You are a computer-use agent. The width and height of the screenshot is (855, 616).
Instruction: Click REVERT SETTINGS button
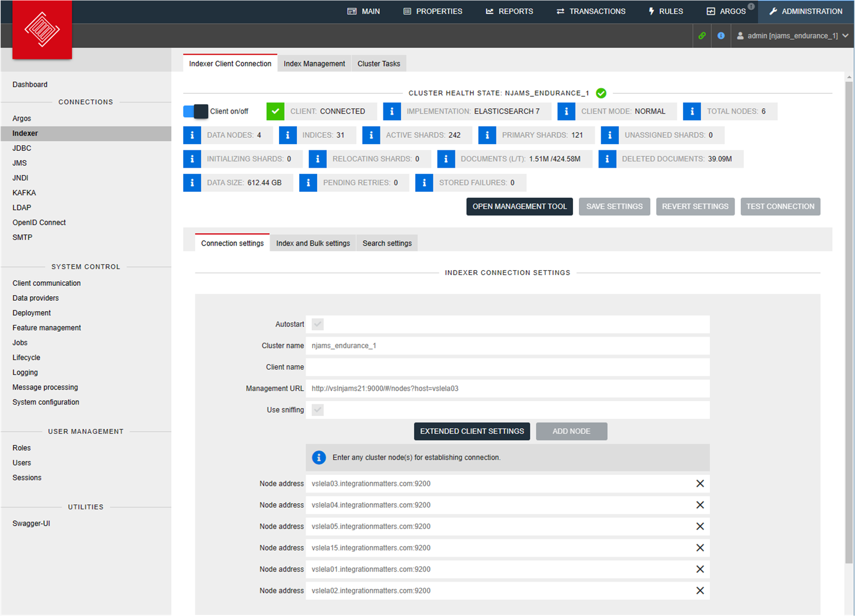pyautogui.click(x=695, y=206)
